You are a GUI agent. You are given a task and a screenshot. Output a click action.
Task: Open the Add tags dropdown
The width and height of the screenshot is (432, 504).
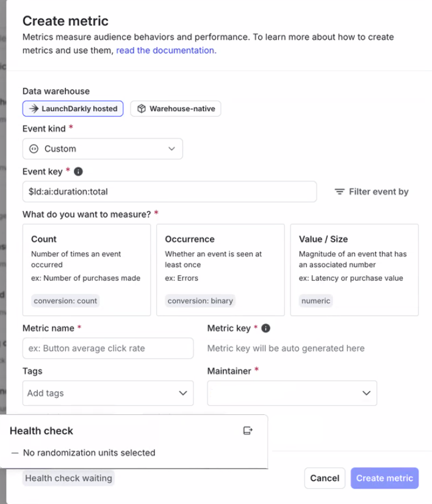tap(108, 393)
